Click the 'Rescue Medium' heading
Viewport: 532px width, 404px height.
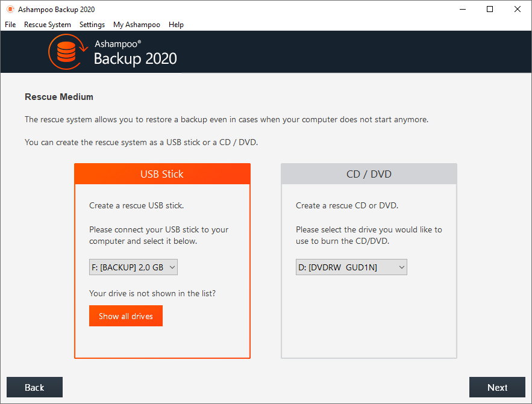pyautogui.click(x=59, y=97)
